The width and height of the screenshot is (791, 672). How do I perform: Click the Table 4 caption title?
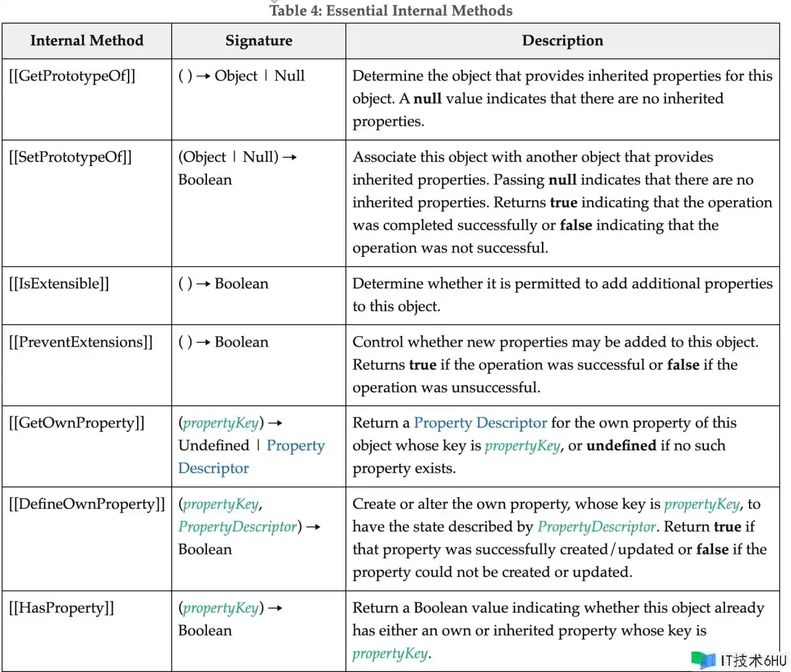391,10
